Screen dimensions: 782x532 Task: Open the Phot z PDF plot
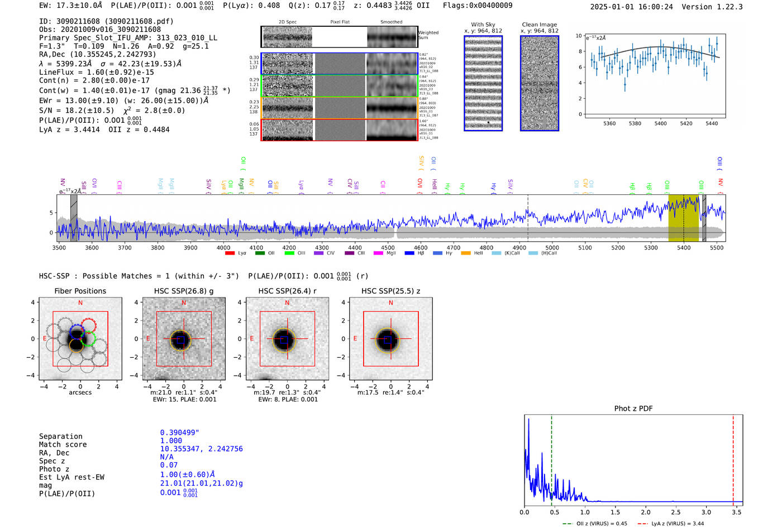[x=633, y=459]
